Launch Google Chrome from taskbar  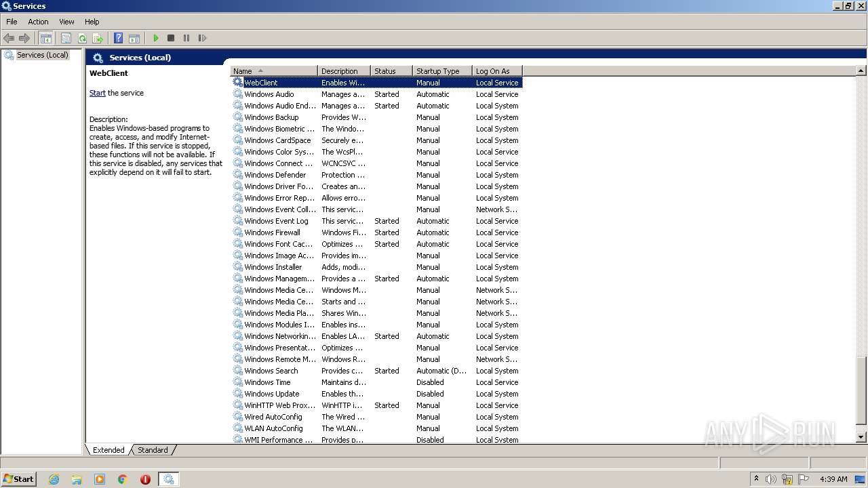123,479
